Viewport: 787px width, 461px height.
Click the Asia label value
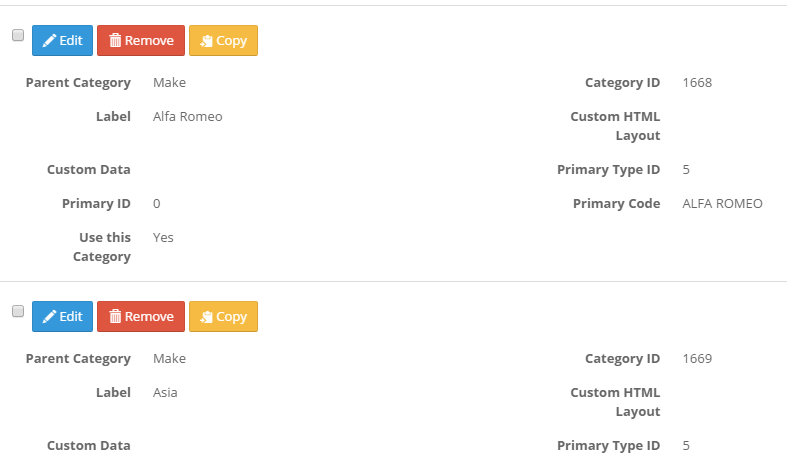(165, 393)
